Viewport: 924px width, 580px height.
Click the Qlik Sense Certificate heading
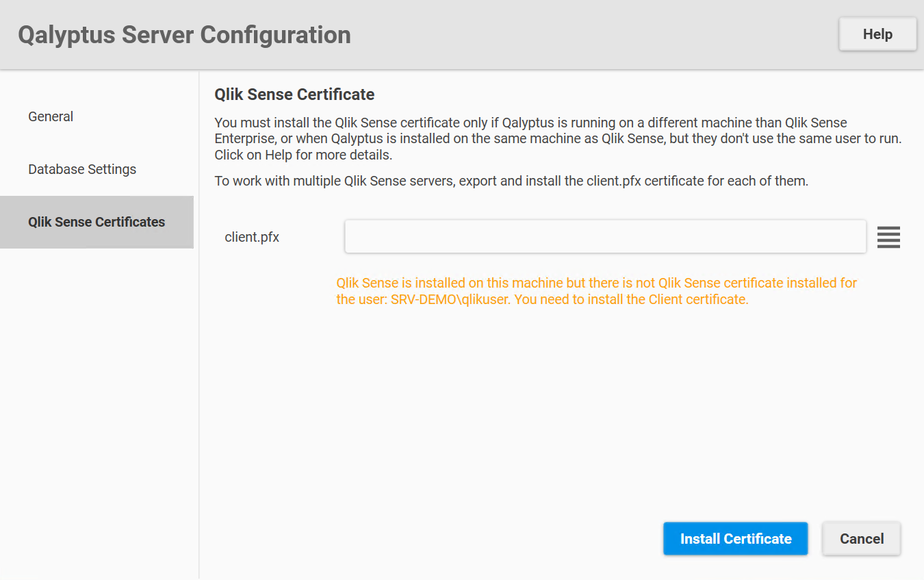[294, 94]
